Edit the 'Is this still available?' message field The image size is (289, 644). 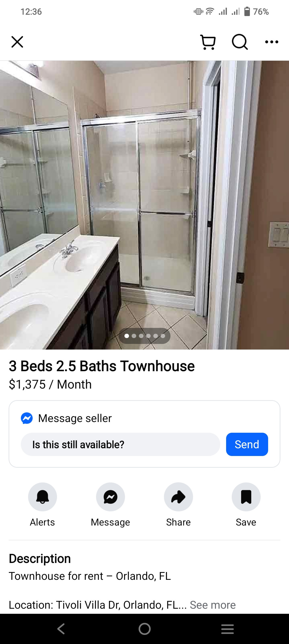[120, 444]
